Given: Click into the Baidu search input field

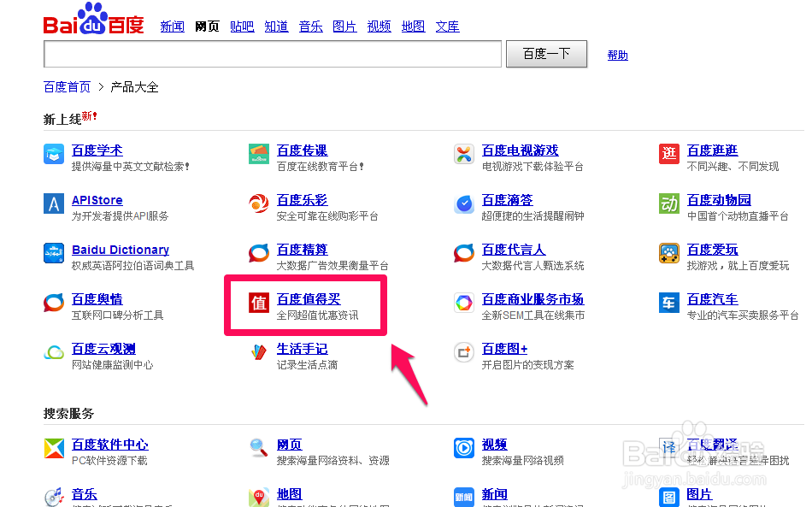Looking at the screenshot, I should (273, 54).
